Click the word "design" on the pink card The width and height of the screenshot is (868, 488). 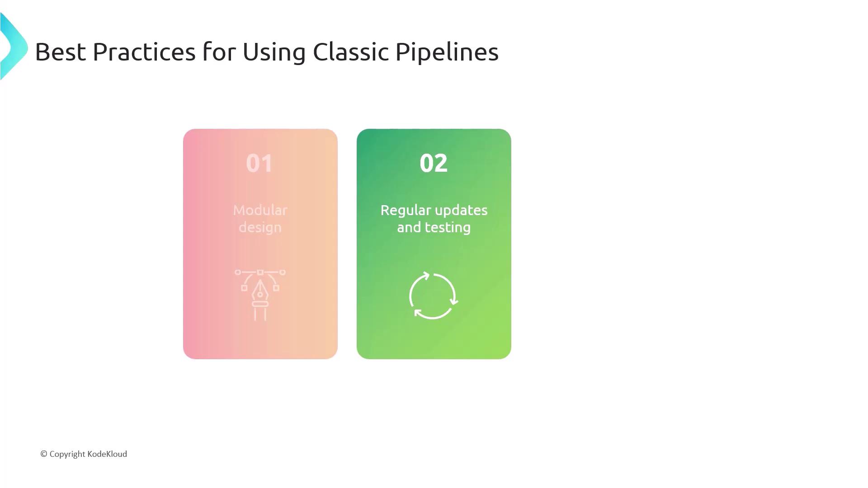pos(260,227)
